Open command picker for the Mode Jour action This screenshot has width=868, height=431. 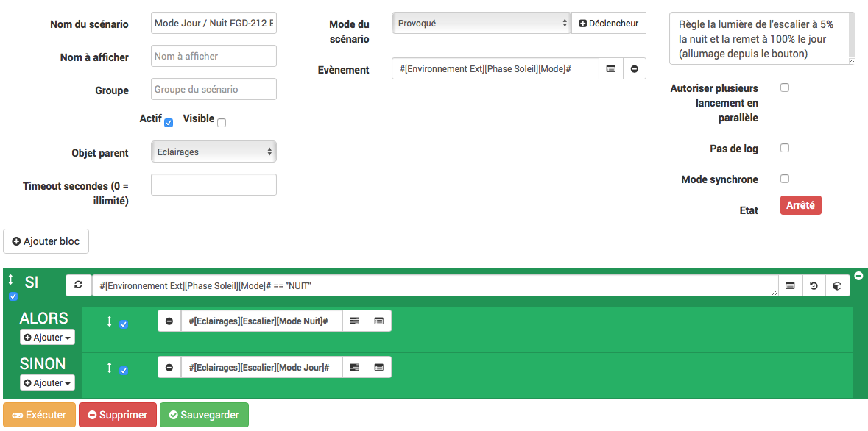[x=379, y=367]
